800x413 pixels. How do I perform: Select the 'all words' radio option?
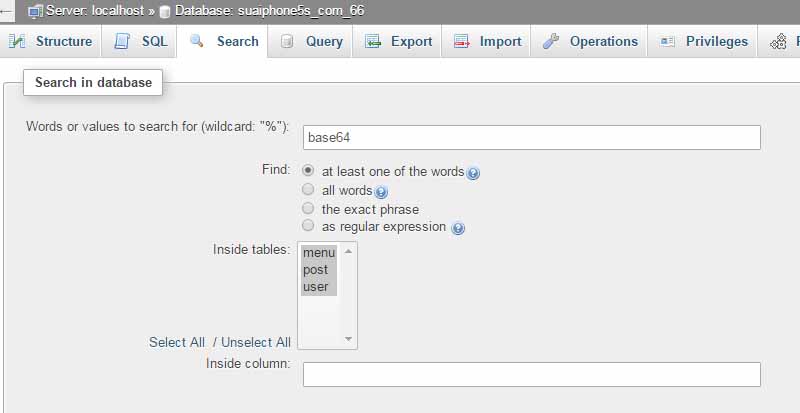[x=308, y=190]
